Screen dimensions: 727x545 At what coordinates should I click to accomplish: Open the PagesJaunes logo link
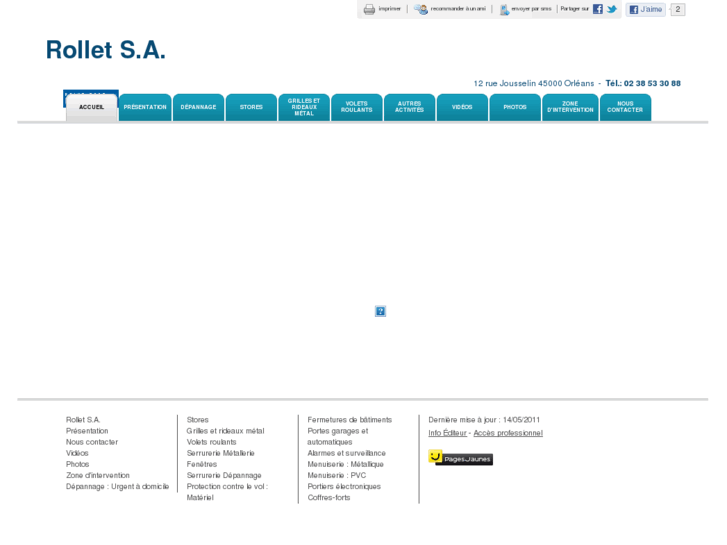coord(460,458)
